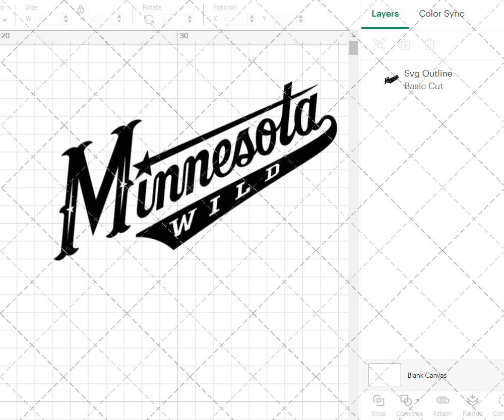
Task: Click the Rotate angle input field
Action: [172, 19]
